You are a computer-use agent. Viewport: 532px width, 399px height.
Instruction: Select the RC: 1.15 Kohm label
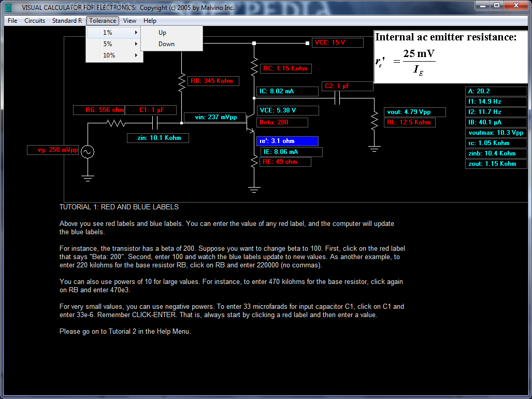click(x=285, y=68)
